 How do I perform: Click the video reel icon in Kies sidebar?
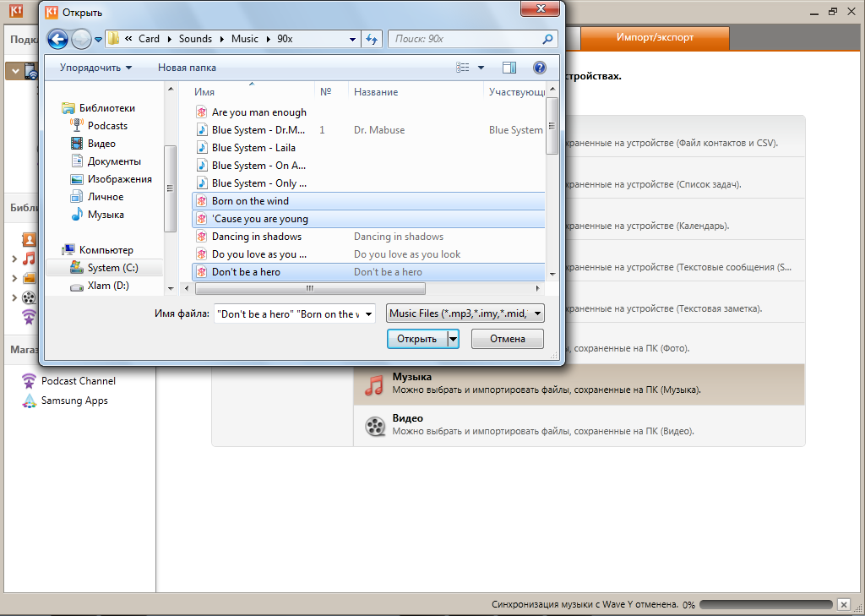(29, 297)
